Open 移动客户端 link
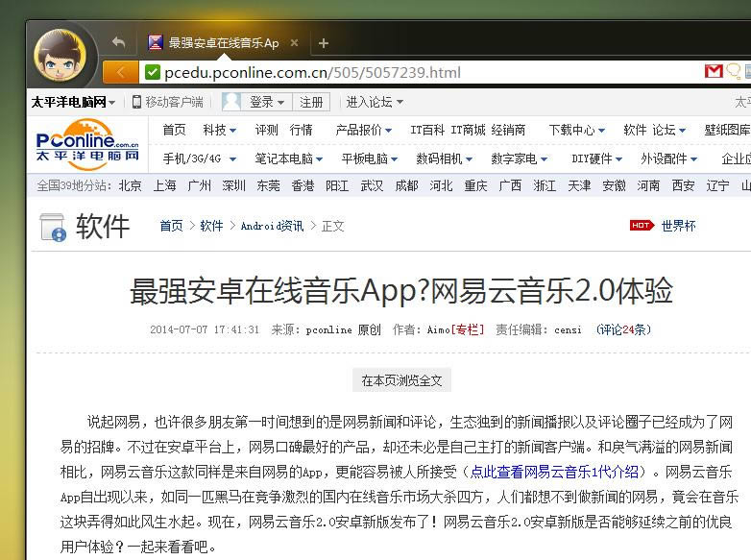This screenshot has height=560, width=751. pos(168,102)
